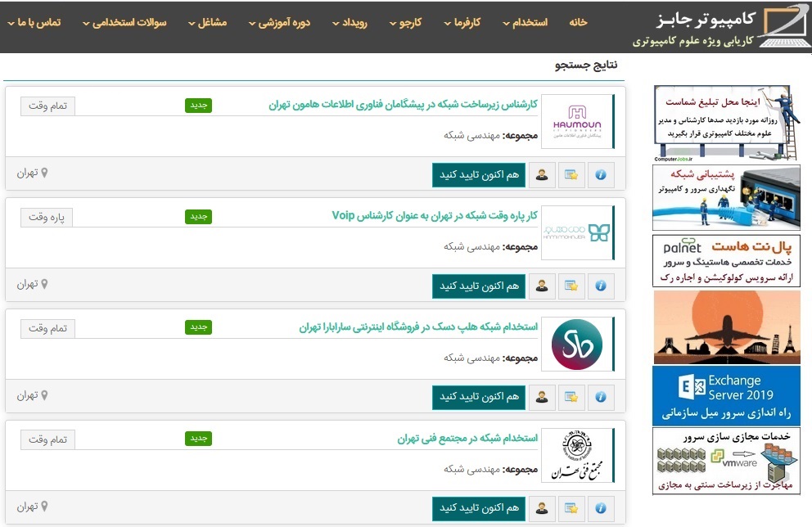Click تهران location on Haumoun job

tap(32, 173)
